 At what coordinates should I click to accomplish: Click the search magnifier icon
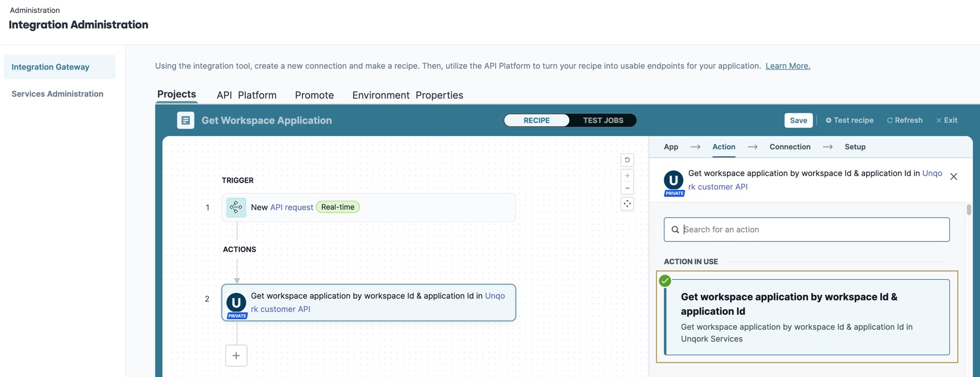tap(675, 229)
